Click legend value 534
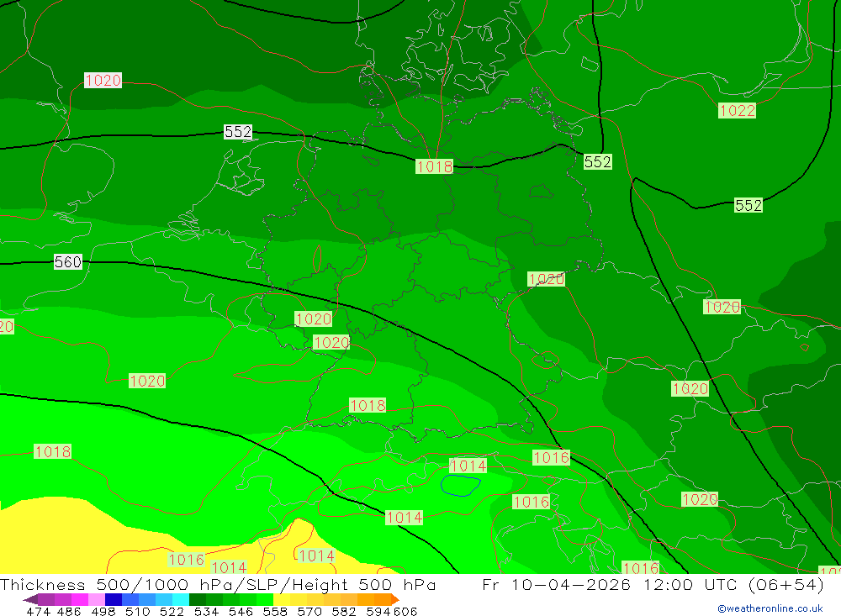This screenshot has width=841, height=616. click(x=207, y=611)
